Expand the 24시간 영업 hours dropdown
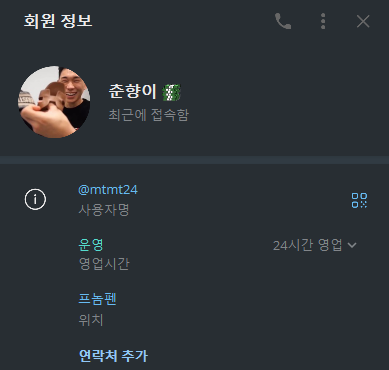 point(314,246)
